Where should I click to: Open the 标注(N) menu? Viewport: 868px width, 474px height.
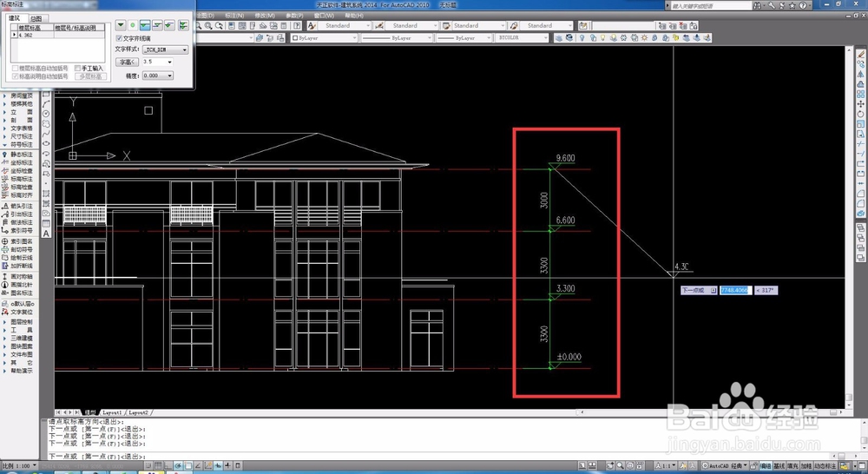coord(234,16)
